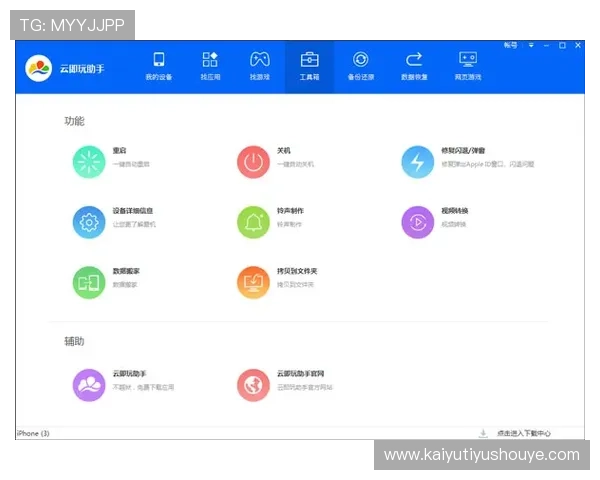Launch the green bell 铃声制作 ringtone maker

(253, 222)
